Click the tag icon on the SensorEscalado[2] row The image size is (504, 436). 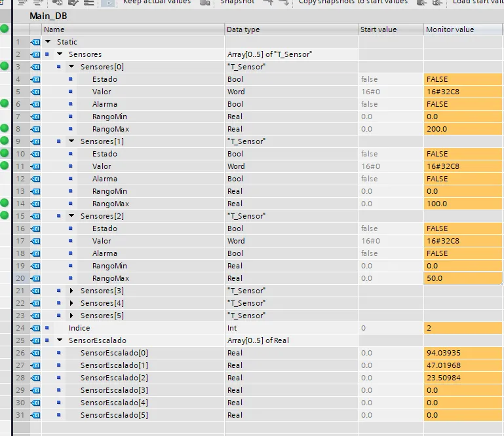(x=35, y=378)
